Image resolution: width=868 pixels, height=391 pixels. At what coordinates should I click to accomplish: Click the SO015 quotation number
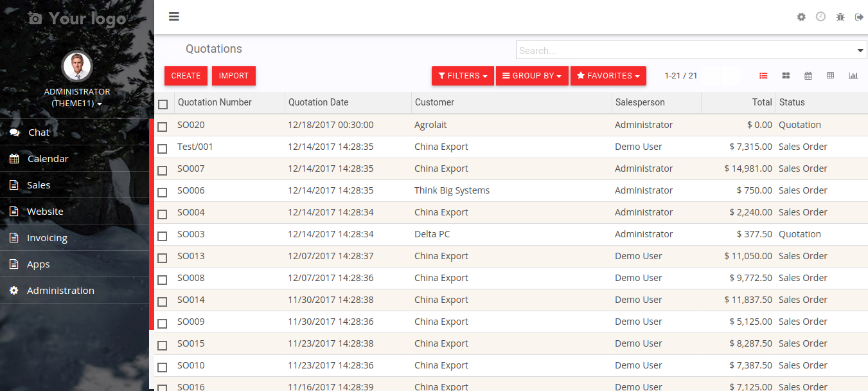click(x=191, y=343)
